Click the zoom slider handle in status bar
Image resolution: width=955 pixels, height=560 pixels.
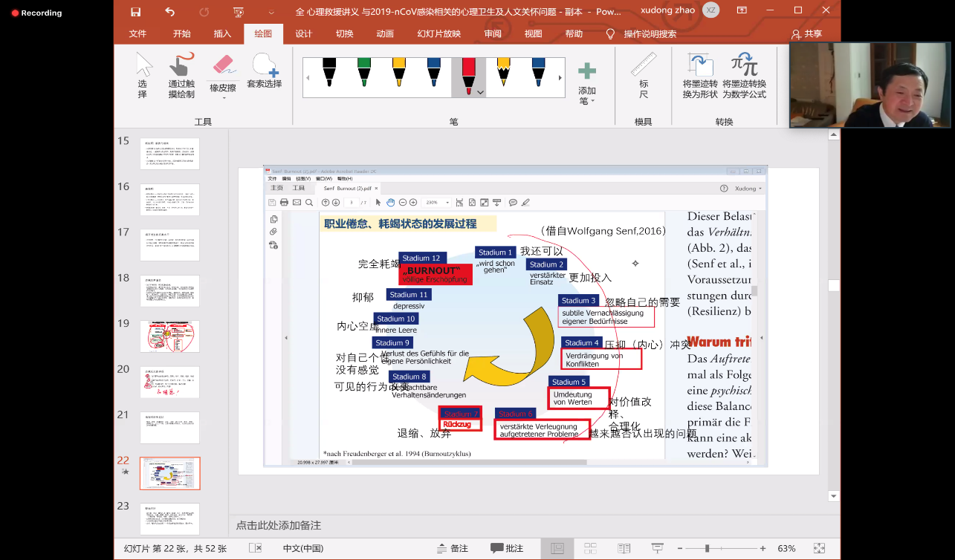(x=707, y=548)
